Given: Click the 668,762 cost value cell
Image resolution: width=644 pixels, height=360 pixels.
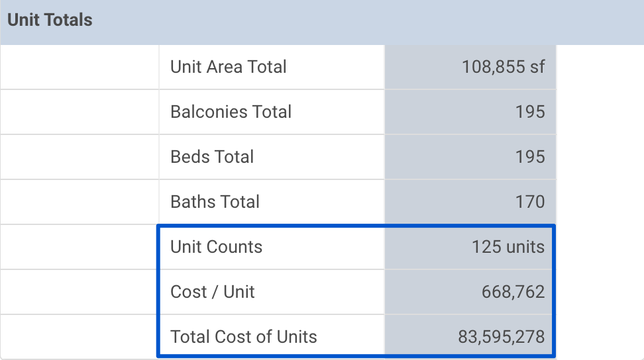Looking at the screenshot, I should point(470,292).
